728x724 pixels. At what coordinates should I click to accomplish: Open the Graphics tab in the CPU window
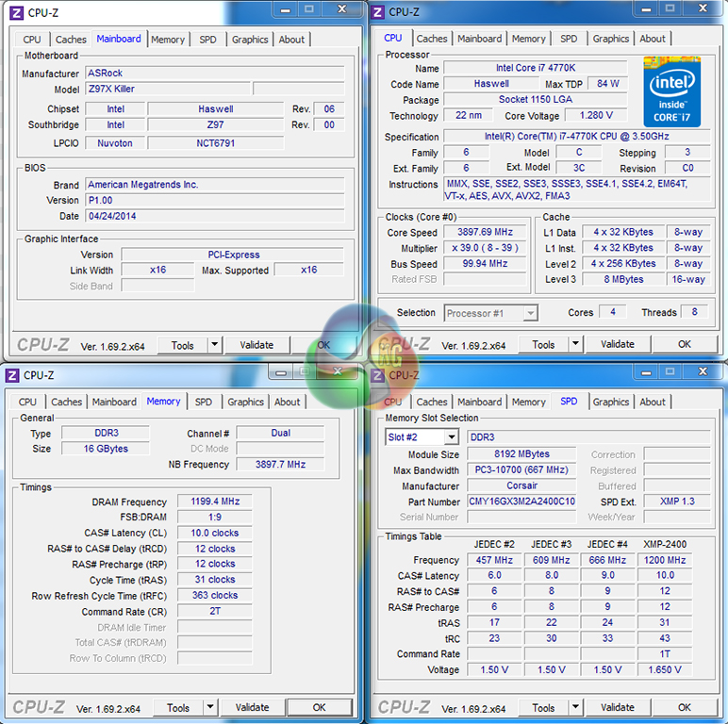click(x=610, y=39)
